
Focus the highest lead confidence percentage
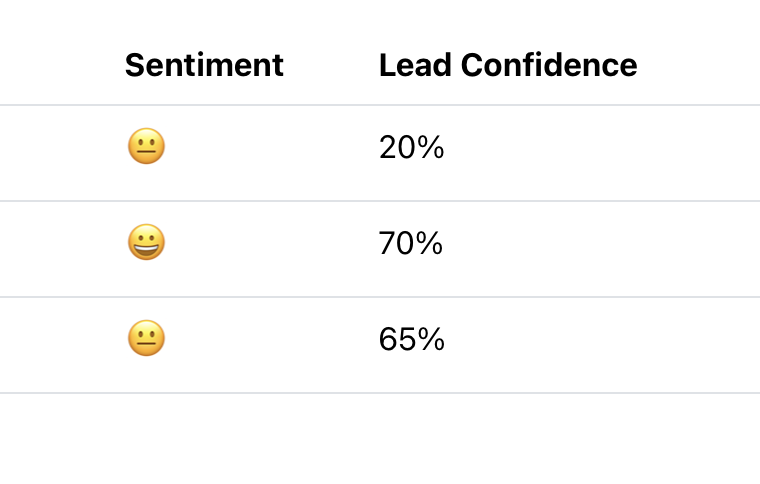pos(411,243)
